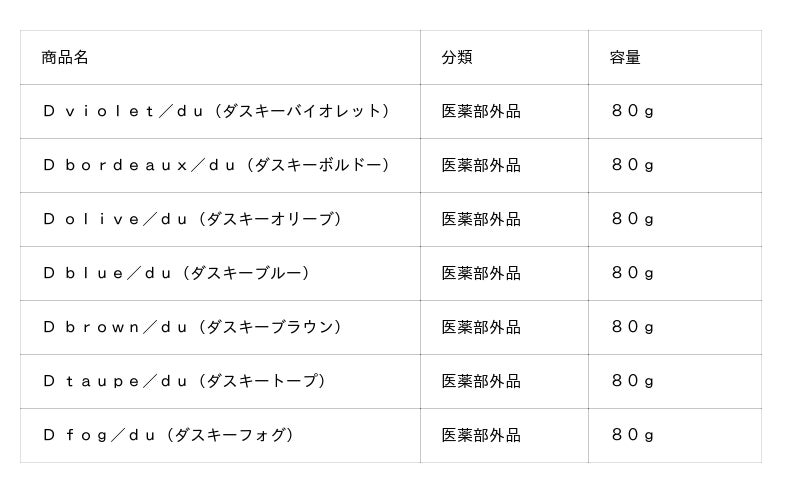Click 80g in the D taupe row
The image size is (800, 493).
coord(633,381)
